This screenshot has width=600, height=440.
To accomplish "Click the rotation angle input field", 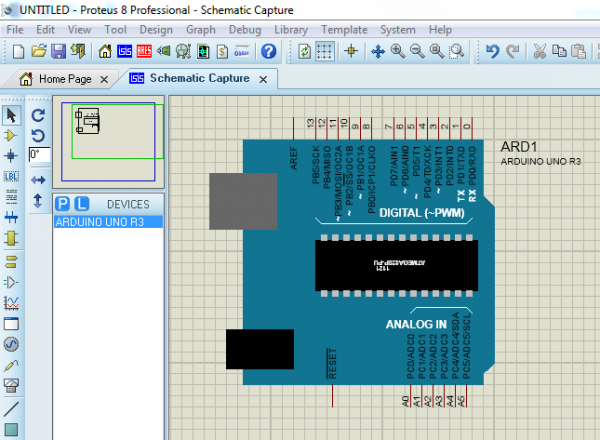I will (39, 156).
